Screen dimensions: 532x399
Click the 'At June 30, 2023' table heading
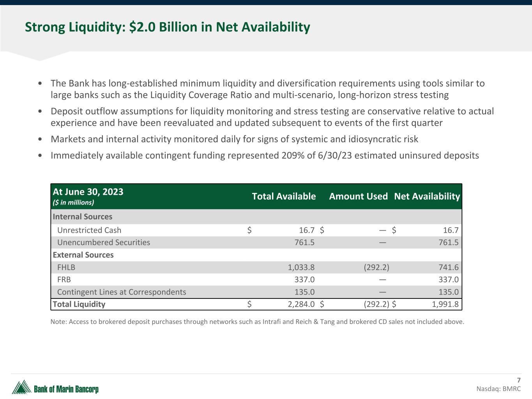pos(88,192)
